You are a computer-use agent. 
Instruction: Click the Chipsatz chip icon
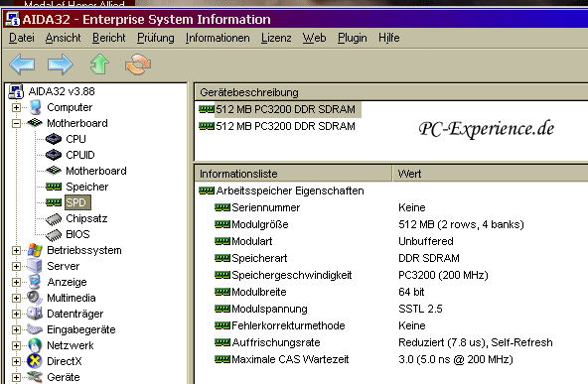54,218
